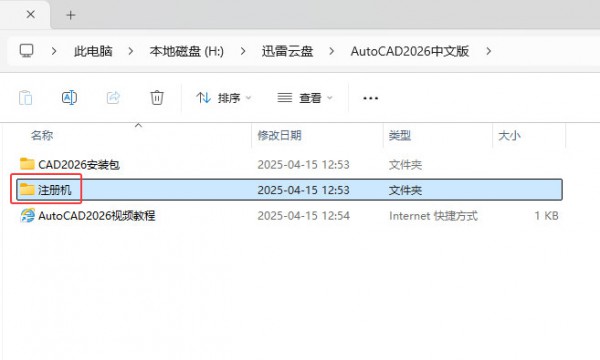Click the CAD2026安装包 folder icon
Viewport: 600px width, 360px height.
27,164
